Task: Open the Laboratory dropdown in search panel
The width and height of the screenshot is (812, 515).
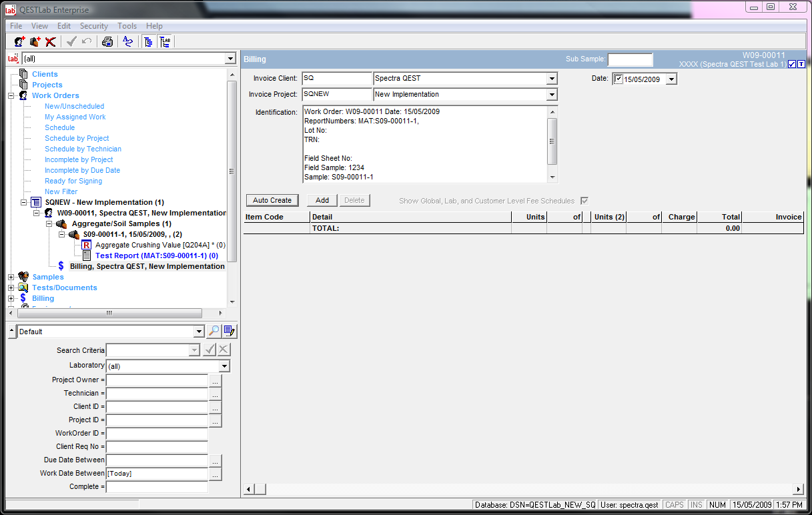Action: pyautogui.click(x=224, y=366)
